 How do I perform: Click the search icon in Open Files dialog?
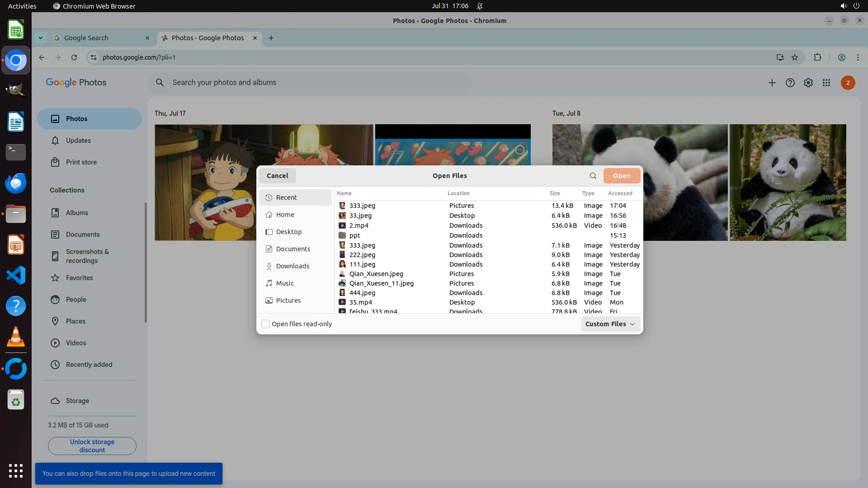(x=593, y=176)
